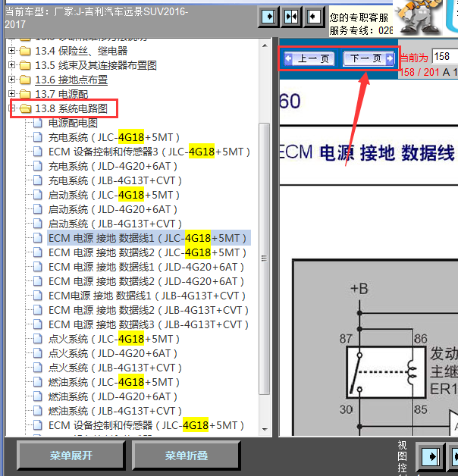This screenshot has width=458, height=476.
Task: Click the 13.8 系统电路图 open folder icon
Action: [26, 108]
